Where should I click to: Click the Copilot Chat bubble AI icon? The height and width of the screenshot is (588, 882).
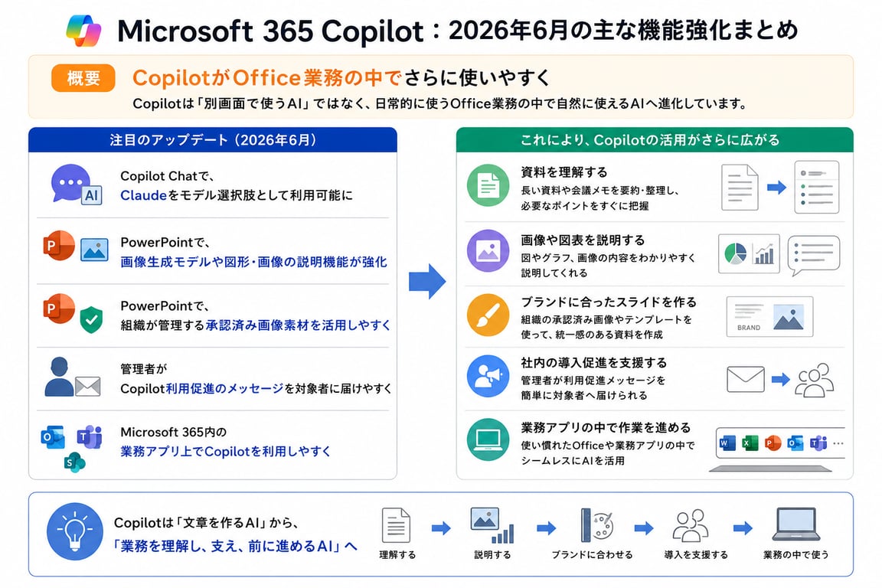click(77, 185)
